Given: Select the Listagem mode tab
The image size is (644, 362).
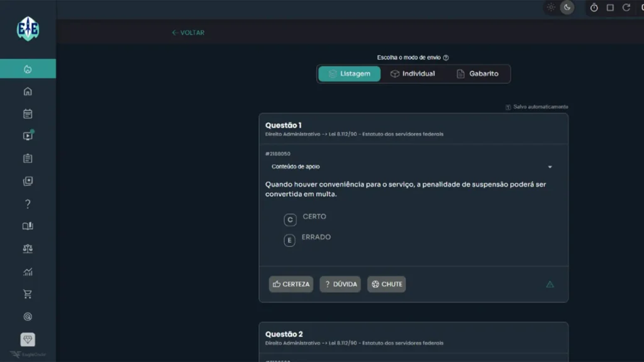Looking at the screenshot, I should point(349,74).
